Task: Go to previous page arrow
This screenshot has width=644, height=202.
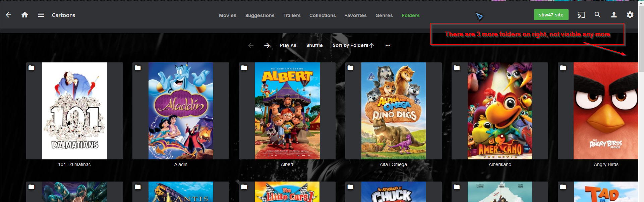Action: point(251,46)
